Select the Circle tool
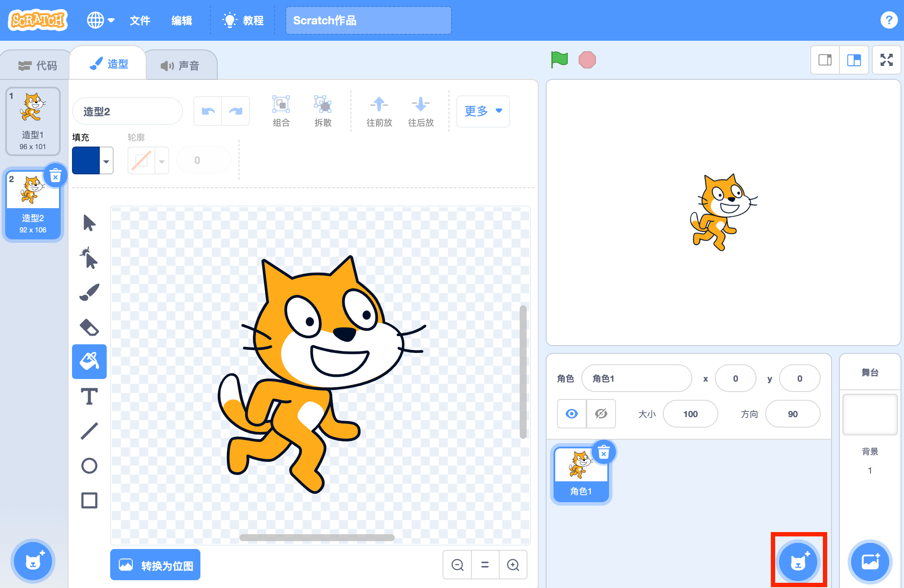The height and width of the screenshot is (588, 904). pos(89,466)
